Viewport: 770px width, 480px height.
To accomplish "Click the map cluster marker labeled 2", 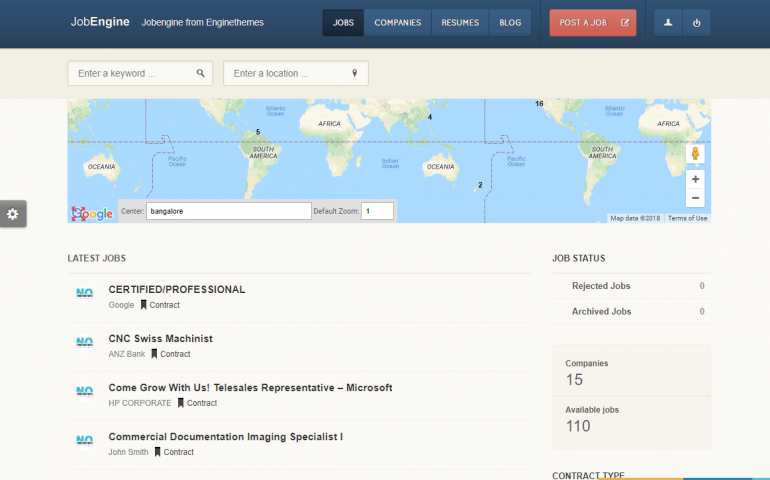I will click(480, 185).
